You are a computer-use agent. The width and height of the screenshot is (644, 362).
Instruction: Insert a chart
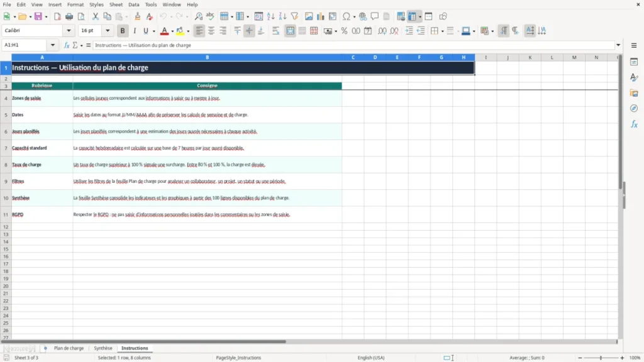320,16
